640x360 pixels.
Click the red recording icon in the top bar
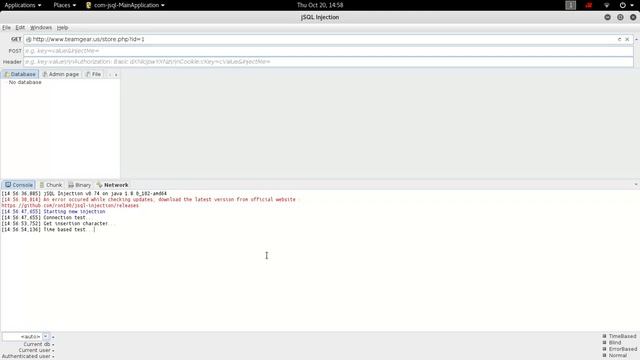[x=589, y=5]
